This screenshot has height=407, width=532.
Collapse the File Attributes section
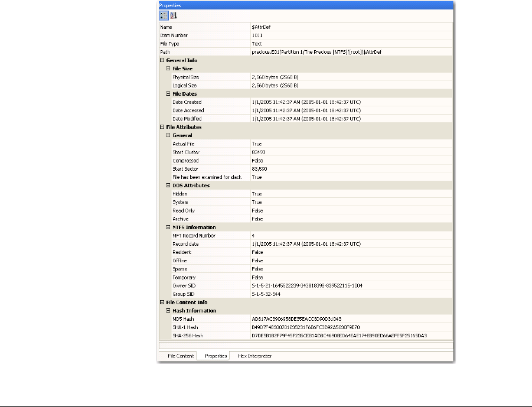[x=162, y=127]
